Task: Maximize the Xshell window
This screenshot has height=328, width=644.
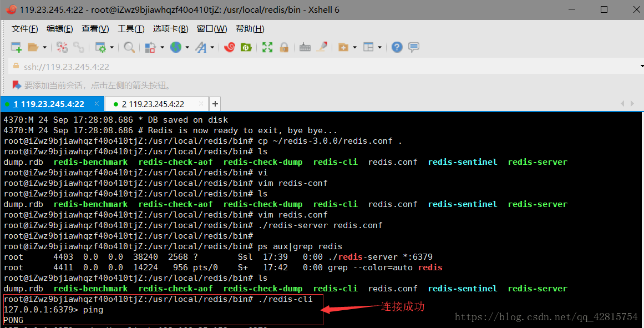Action: (x=604, y=9)
